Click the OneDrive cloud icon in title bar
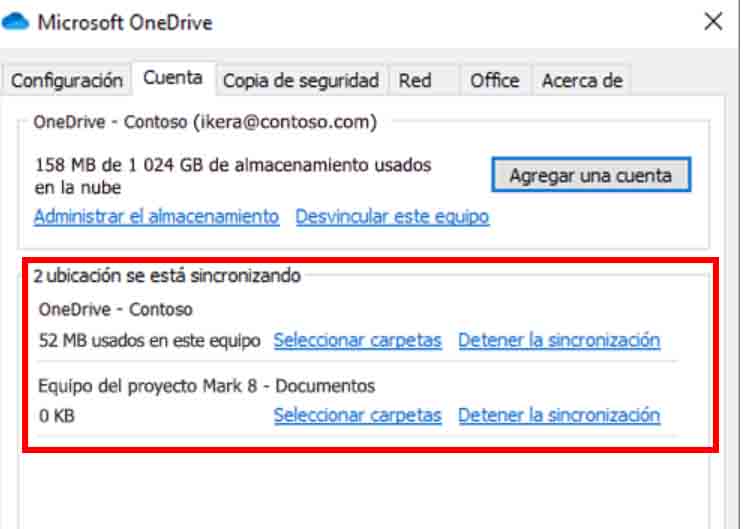The image size is (743, 529). pyautogui.click(x=15, y=22)
